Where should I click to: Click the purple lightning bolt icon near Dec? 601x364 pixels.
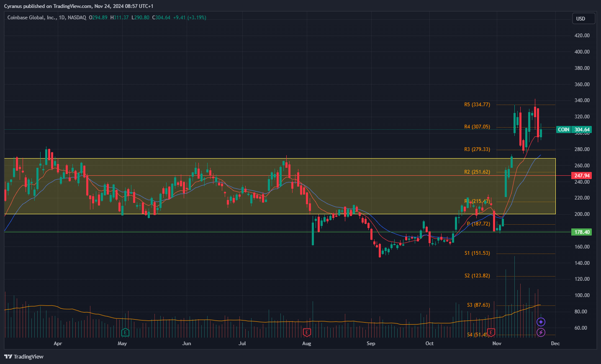[x=541, y=333]
